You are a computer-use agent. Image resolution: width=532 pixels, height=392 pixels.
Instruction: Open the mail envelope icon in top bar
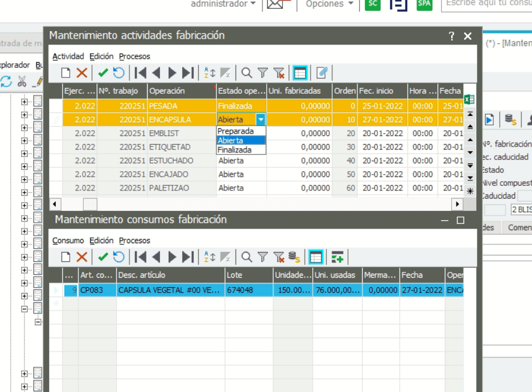275,4
